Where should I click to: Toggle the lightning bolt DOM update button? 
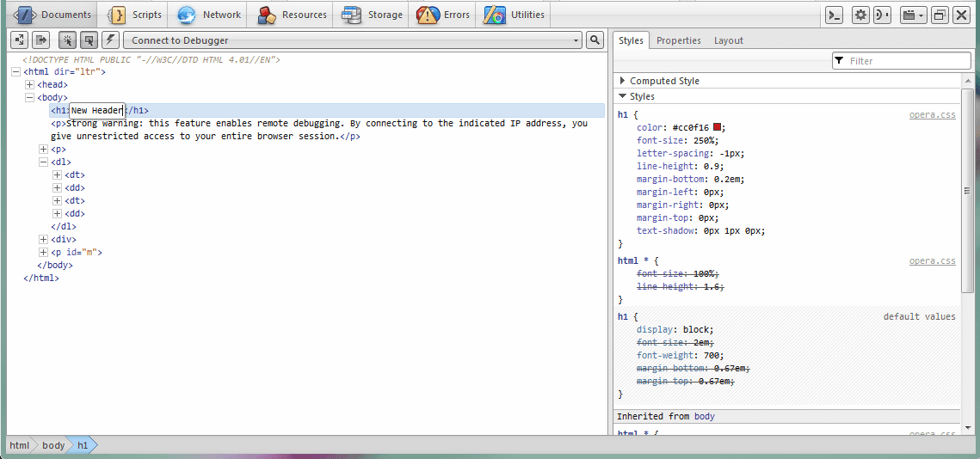tap(110, 40)
